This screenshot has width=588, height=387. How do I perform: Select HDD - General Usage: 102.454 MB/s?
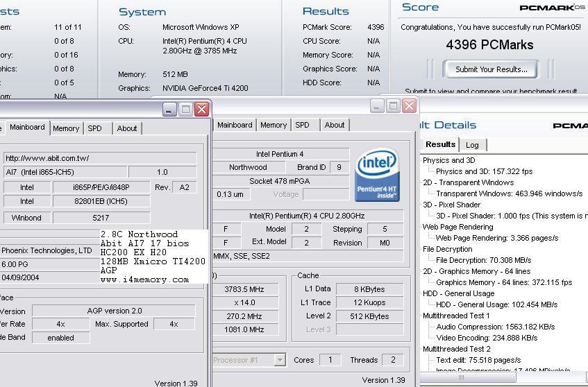point(497,304)
